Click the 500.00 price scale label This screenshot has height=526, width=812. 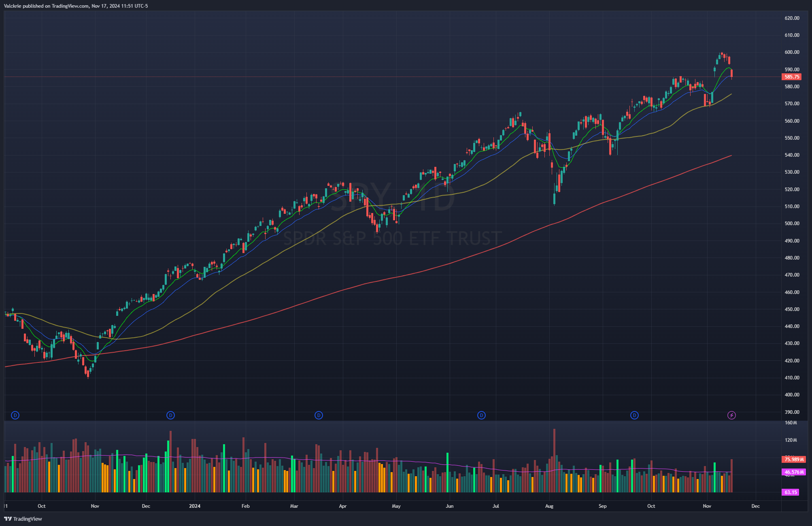pos(792,224)
